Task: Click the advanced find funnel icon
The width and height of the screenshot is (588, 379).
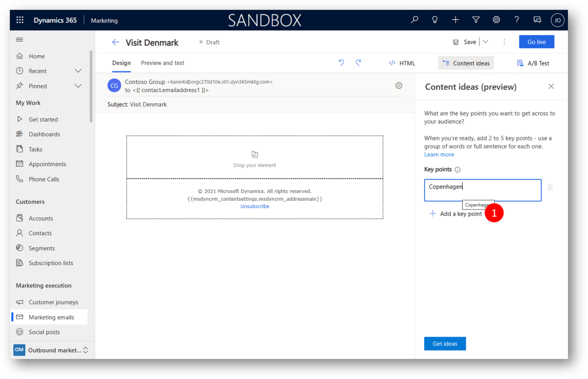Action: pos(476,20)
